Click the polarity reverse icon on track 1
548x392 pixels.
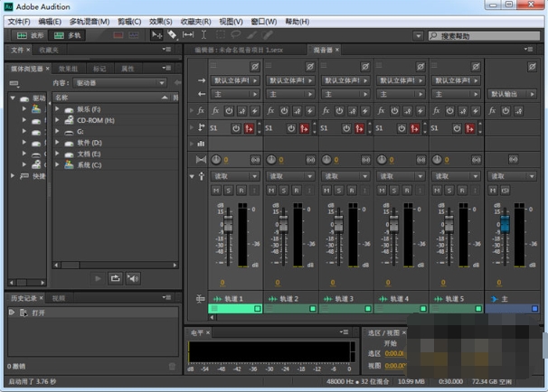click(254, 66)
